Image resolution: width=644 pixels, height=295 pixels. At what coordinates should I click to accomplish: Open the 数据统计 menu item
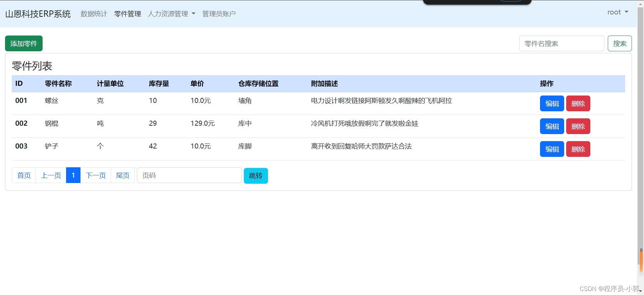94,14
